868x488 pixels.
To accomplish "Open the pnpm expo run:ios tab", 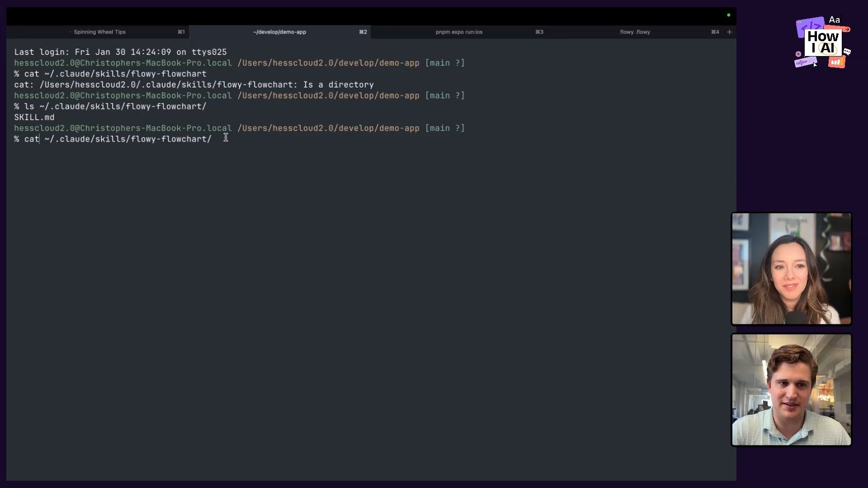I will 459,32.
